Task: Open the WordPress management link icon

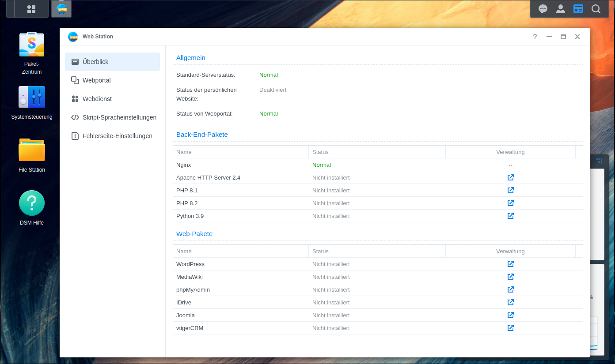Action: (x=510, y=264)
